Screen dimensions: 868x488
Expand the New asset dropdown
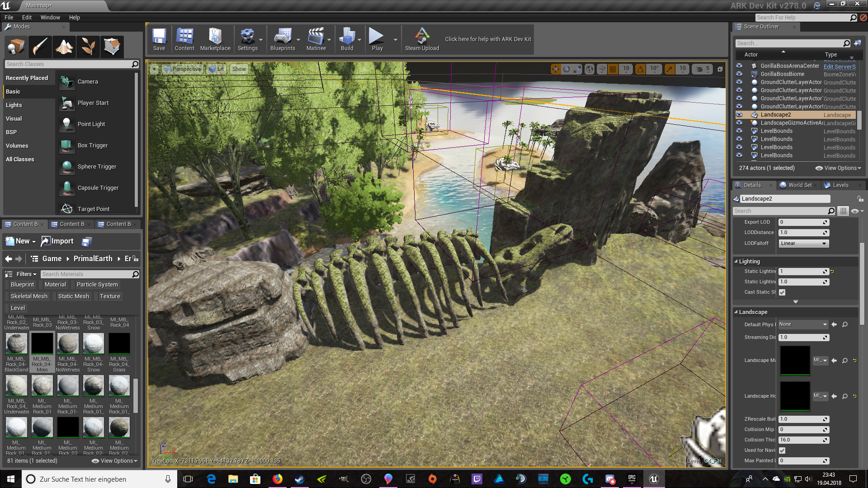[x=20, y=241]
